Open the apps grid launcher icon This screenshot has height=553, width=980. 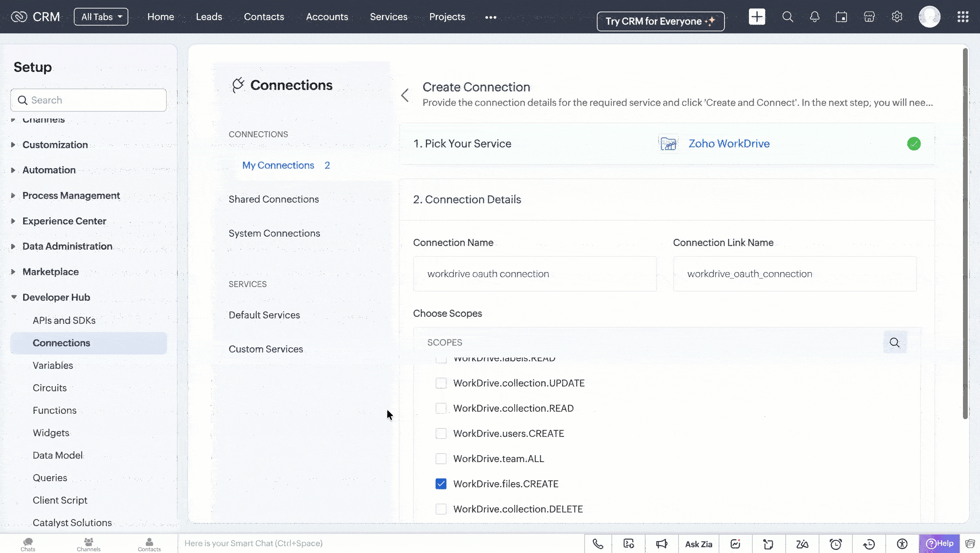pyautogui.click(x=963, y=17)
